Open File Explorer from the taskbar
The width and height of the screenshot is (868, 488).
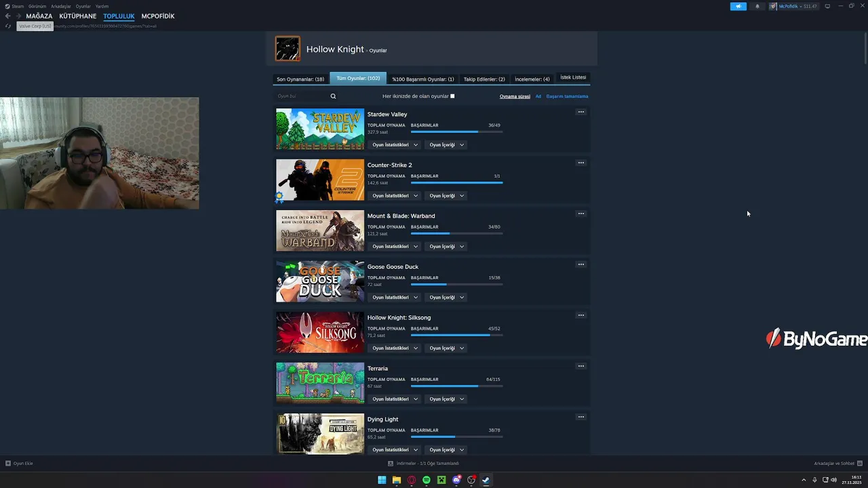[x=397, y=480]
